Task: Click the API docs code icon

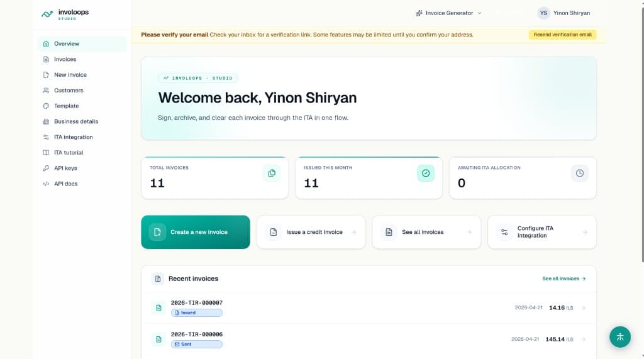Action: point(46,184)
